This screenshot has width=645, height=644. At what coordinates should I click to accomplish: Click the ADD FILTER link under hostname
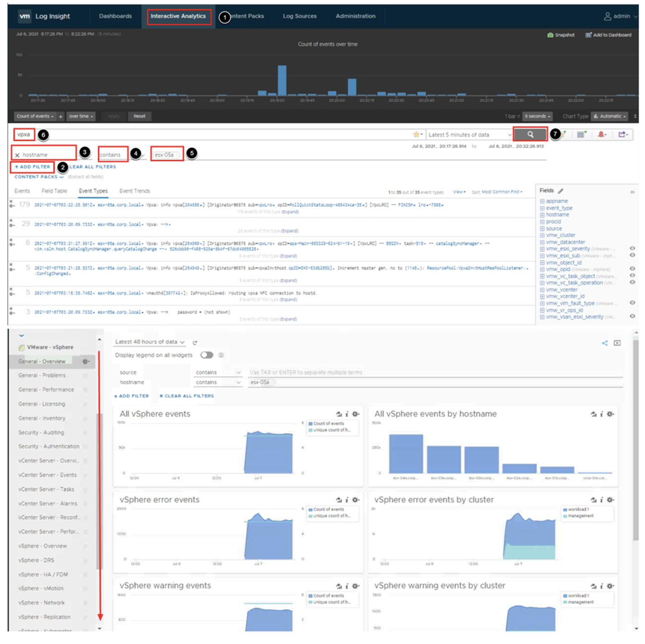pyautogui.click(x=32, y=167)
